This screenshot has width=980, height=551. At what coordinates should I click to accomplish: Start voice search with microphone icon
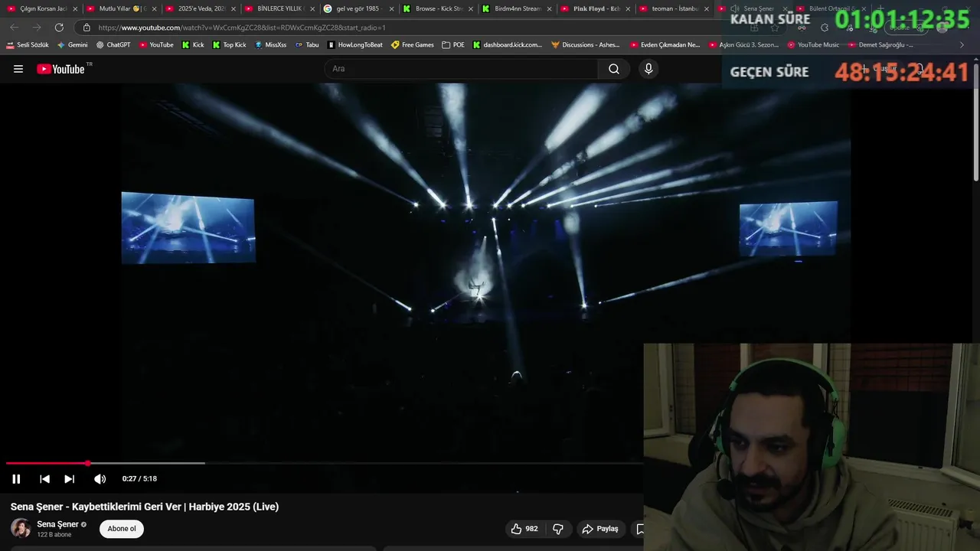648,69
